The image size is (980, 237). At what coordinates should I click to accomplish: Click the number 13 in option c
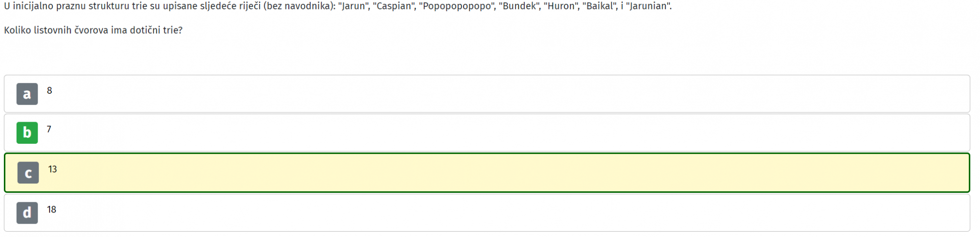tap(52, 169)
